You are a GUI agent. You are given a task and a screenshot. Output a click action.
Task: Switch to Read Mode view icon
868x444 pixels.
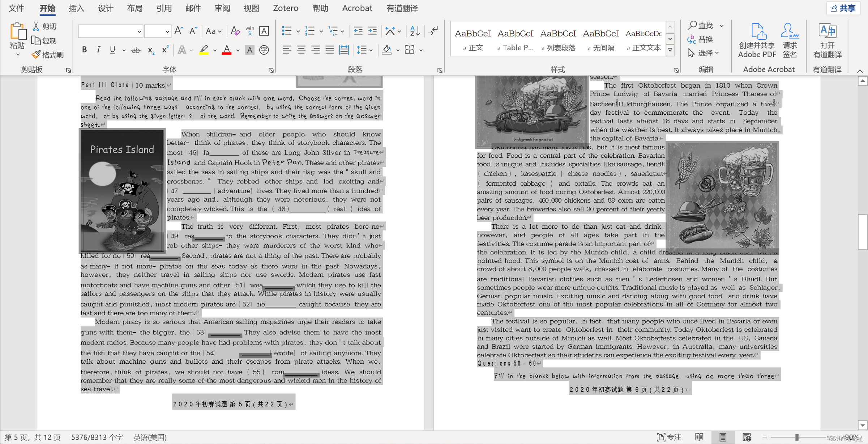pos(699,437)
